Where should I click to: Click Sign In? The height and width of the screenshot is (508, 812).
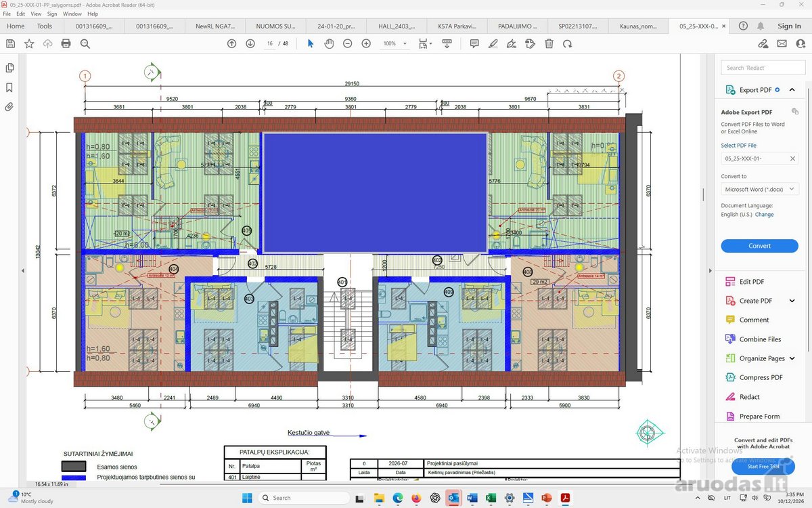pos(789,26)
